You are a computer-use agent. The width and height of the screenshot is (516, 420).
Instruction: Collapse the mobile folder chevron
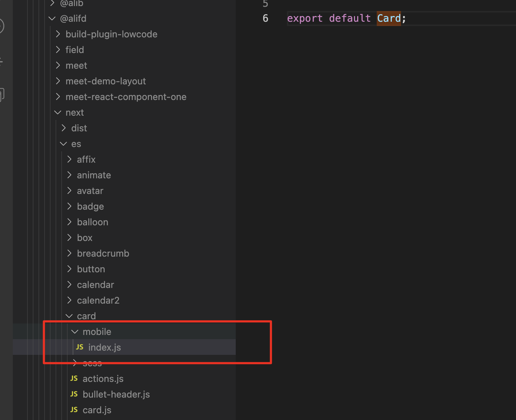(75, 332)
